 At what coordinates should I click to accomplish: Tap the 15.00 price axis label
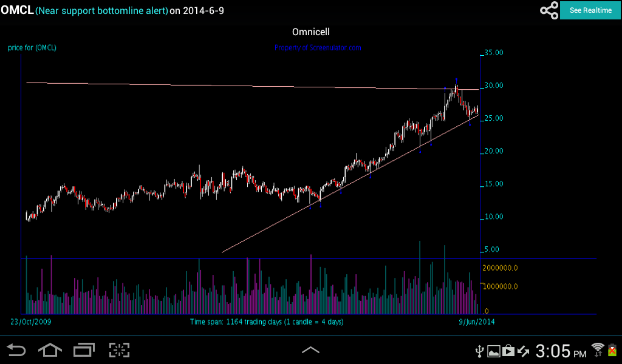(x=494, y=184)
